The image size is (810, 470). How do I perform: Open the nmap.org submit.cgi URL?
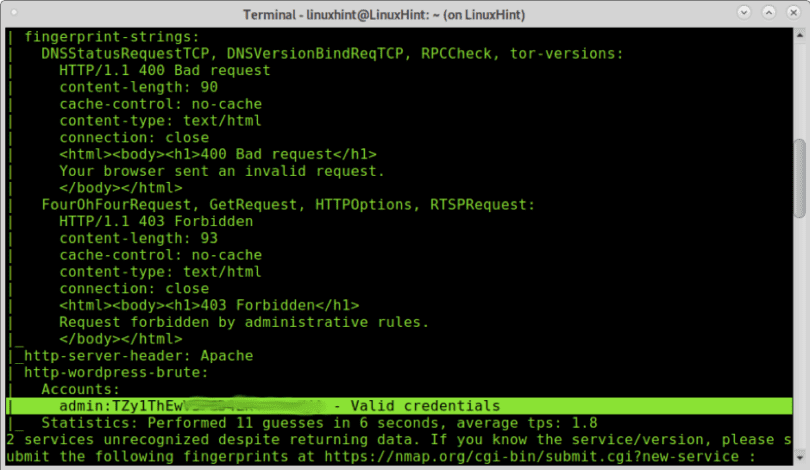[532, 457]
